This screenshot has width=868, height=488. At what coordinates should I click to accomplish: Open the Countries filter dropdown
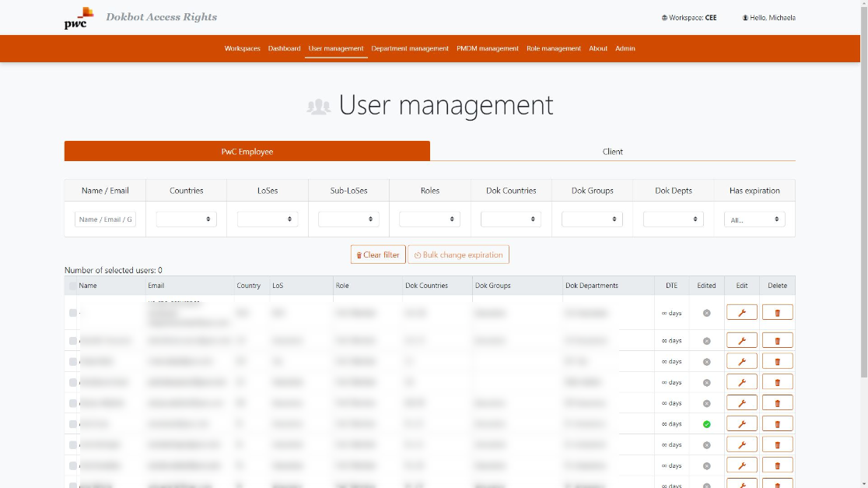186,219
